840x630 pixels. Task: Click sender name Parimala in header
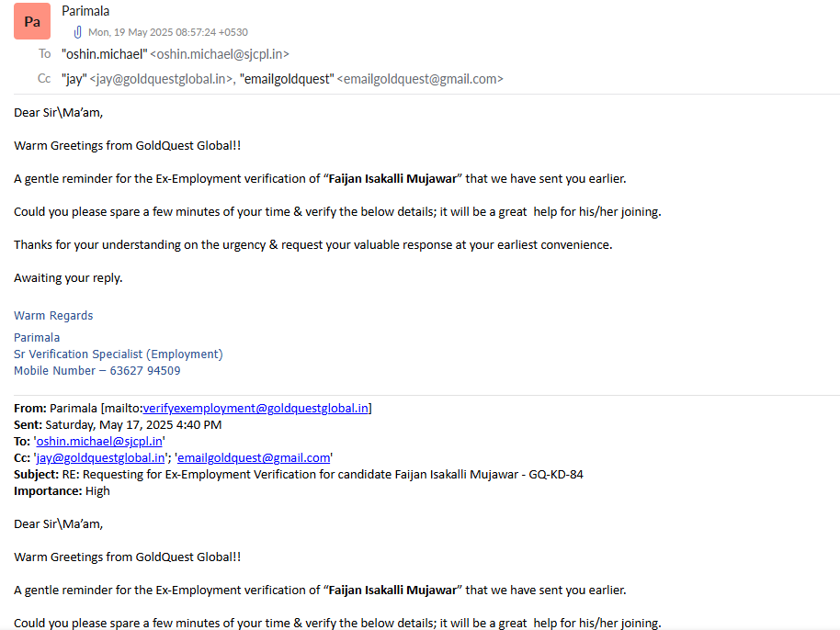tap(85, 11)
